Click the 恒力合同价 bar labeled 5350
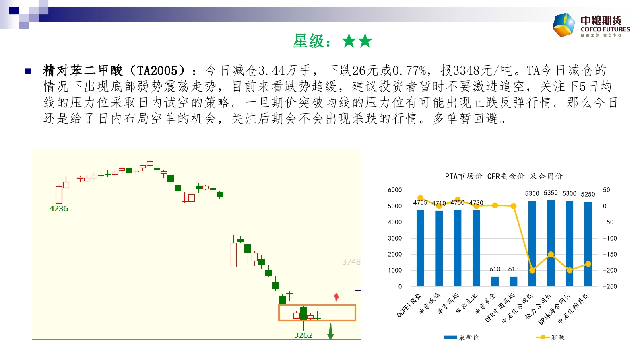 [x=551, y=243]
